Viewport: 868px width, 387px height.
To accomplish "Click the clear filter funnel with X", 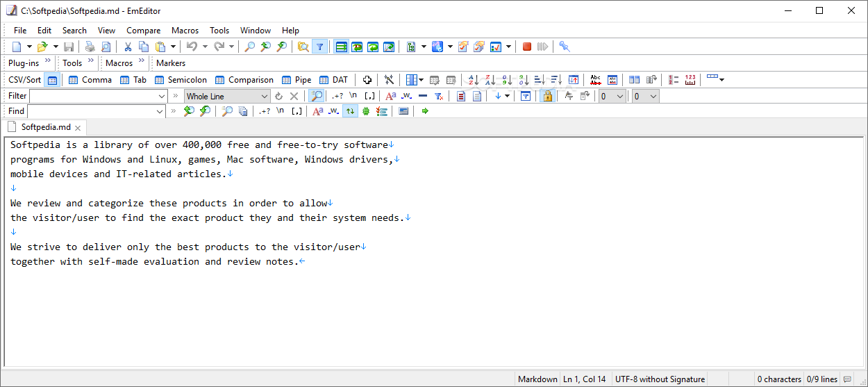I will 439,97.
